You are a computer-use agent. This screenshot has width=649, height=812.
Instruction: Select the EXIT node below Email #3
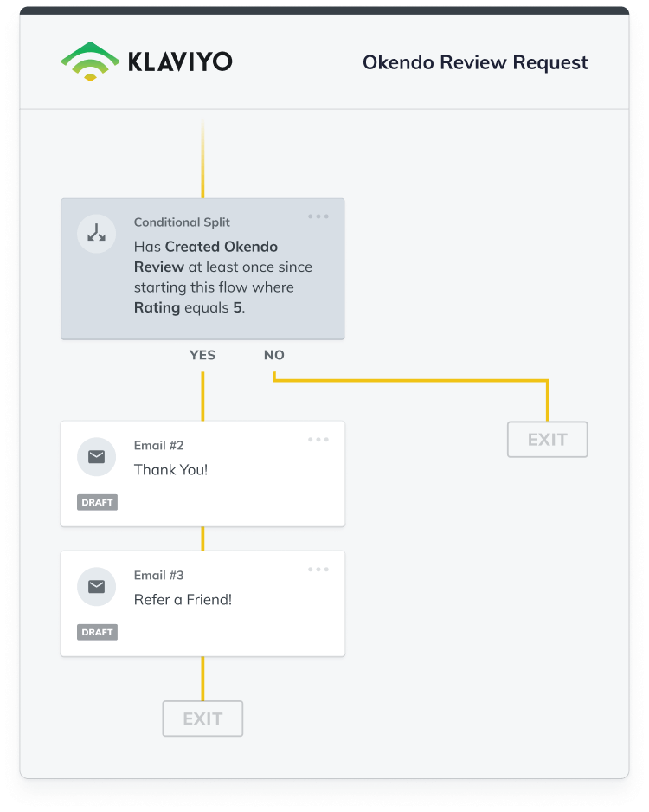202,719
